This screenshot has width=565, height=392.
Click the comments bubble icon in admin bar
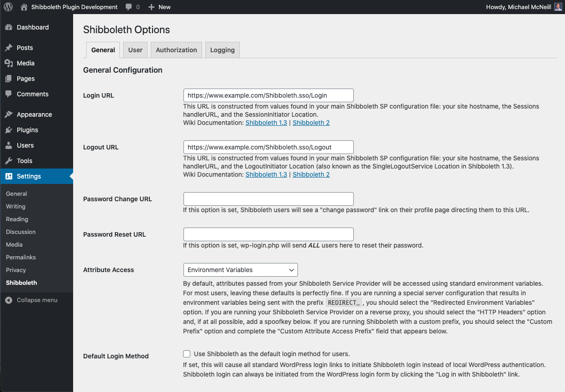[x=129, y=7]
